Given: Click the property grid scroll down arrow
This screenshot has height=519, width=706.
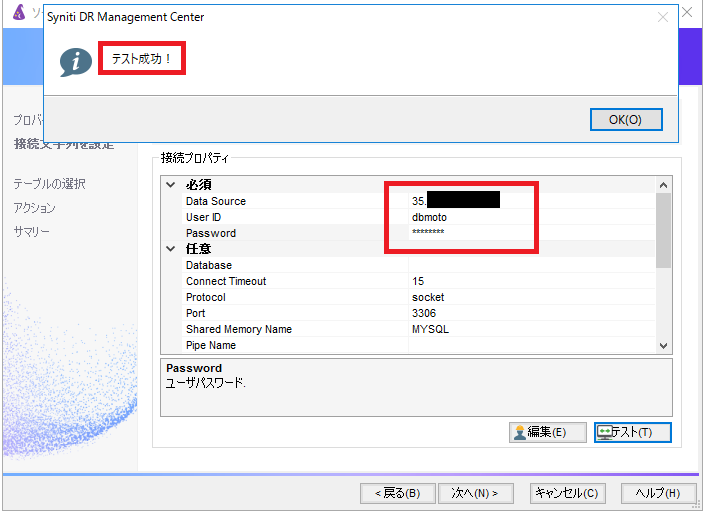Looking at the screenshot, I should coord(663,346).
